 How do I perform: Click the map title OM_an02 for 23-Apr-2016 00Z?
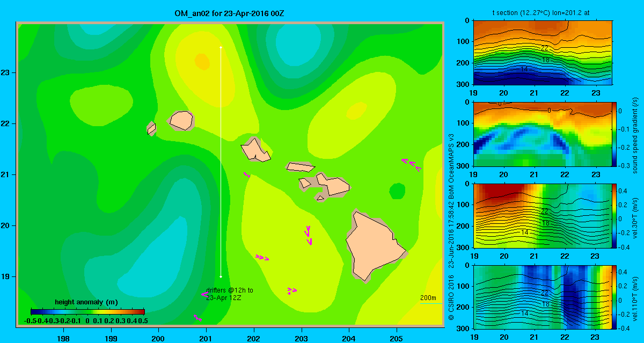(x=229, y=12)
